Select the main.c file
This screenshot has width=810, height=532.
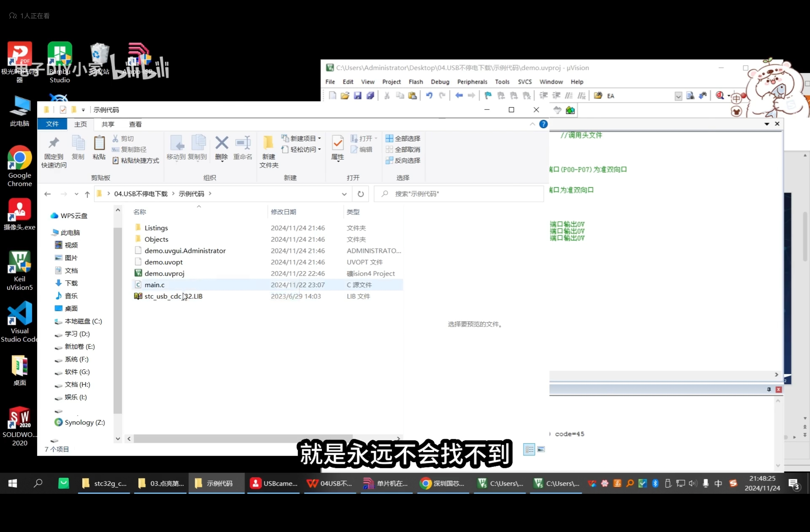click(154, 285)
